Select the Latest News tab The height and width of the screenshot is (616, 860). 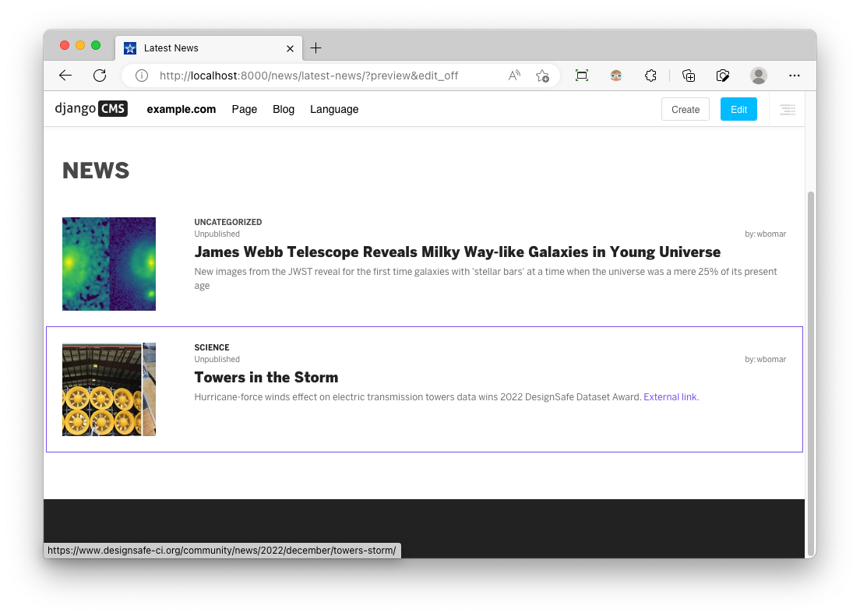tap(209, 48)
